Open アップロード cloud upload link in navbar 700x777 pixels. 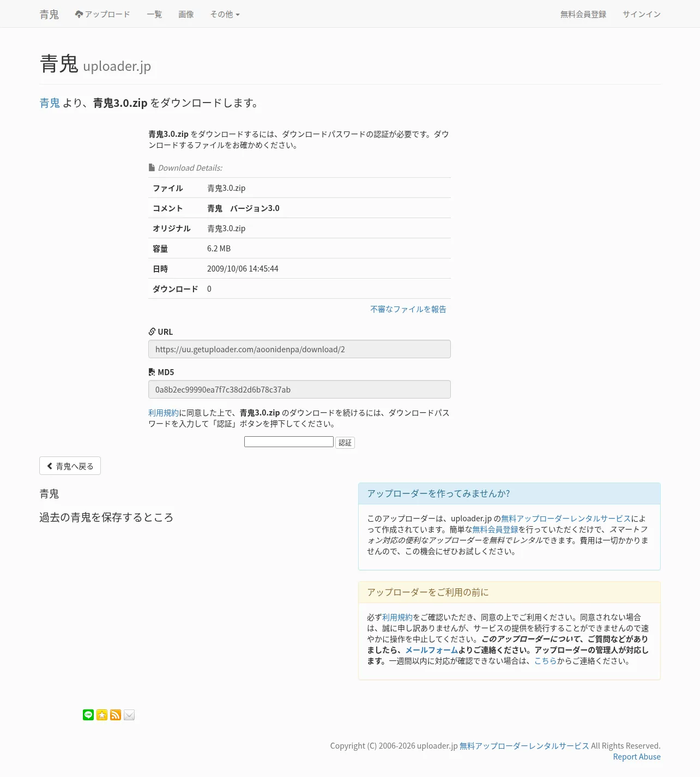102,14
